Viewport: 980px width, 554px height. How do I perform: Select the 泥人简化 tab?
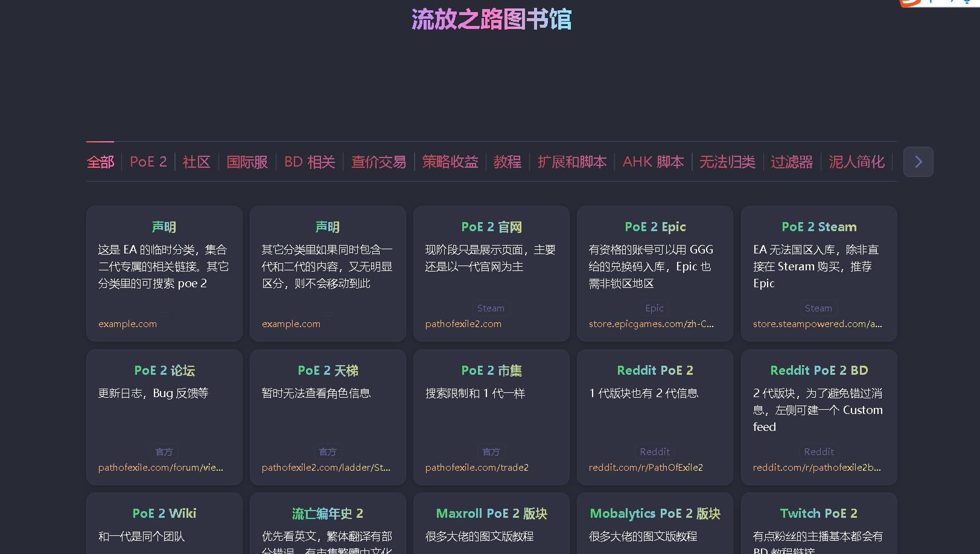click(857, 162)
